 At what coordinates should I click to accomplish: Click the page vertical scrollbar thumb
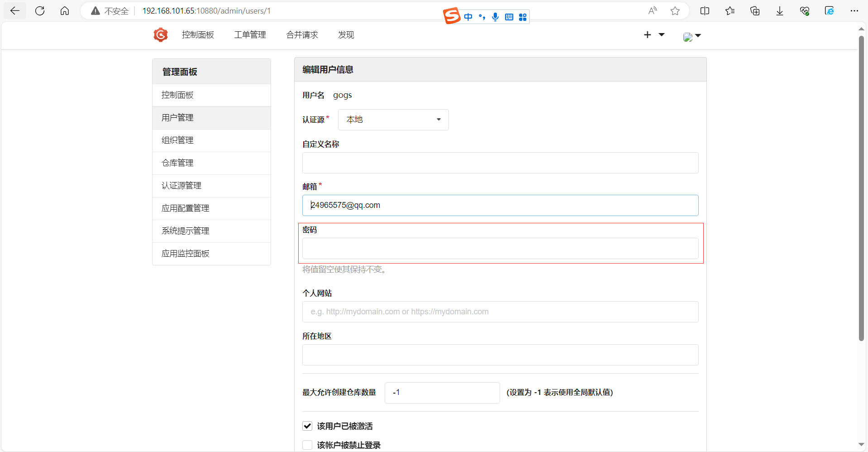pos(861,188)
